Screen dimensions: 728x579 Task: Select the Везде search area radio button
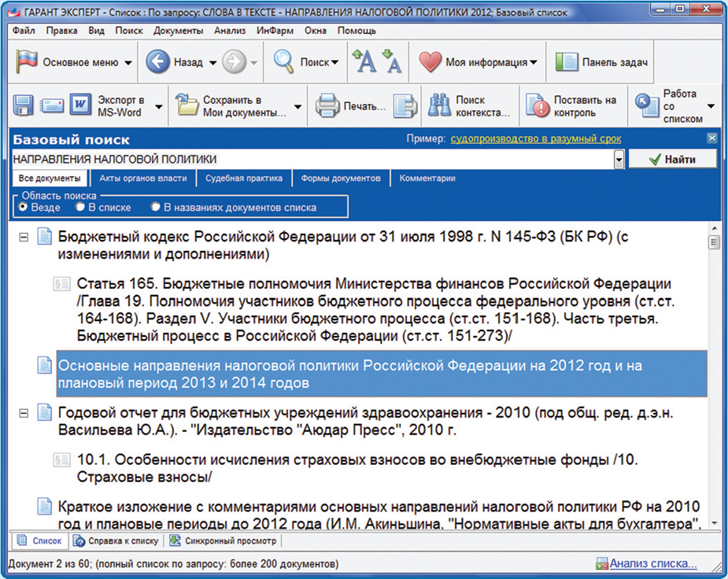[x=24, y=207]
